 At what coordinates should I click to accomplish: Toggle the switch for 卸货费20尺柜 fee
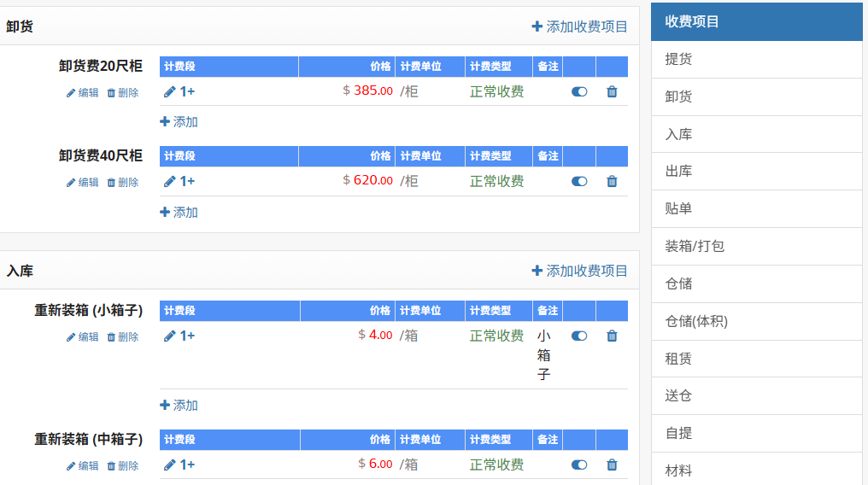click(579, 91)
